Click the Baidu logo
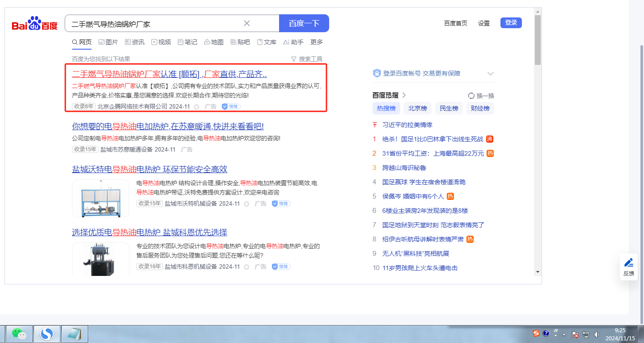Screen dimensions: 644x343 tap(34, 24)
